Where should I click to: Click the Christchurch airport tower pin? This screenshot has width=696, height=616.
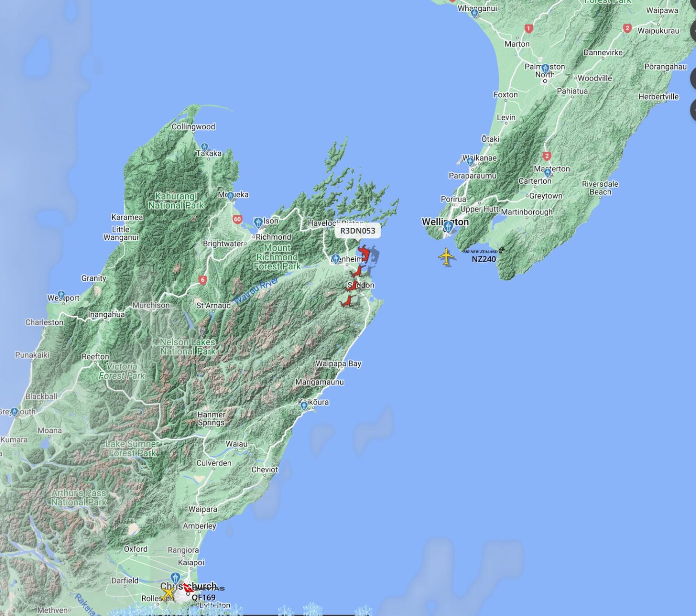pyautogui.click(x=175, y=578)
